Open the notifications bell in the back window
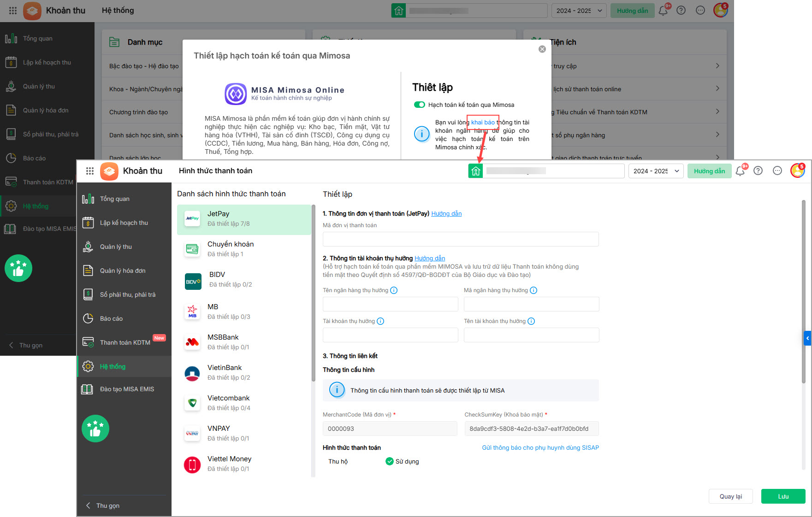812x517 pixels. (663, 11)
